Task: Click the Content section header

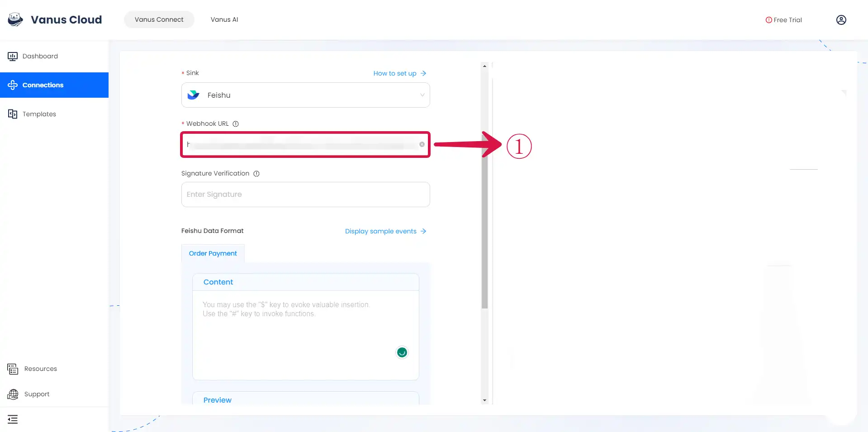Action: coord(306,282)
